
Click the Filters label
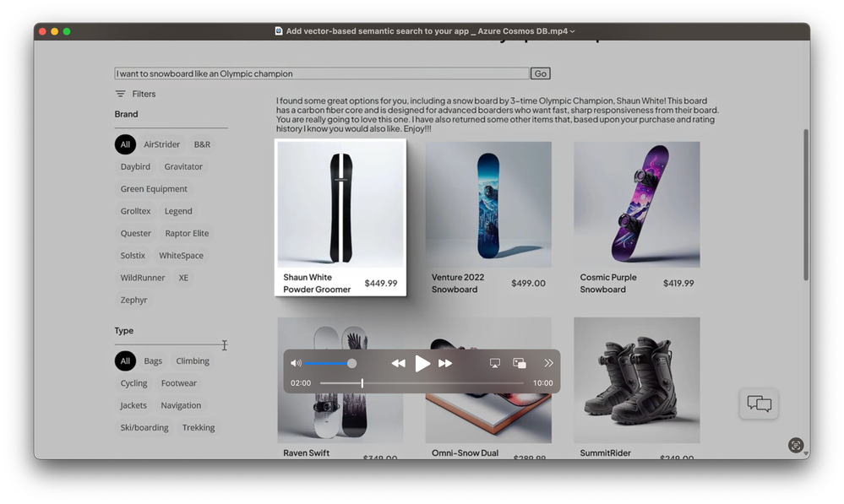pos(144,94)
